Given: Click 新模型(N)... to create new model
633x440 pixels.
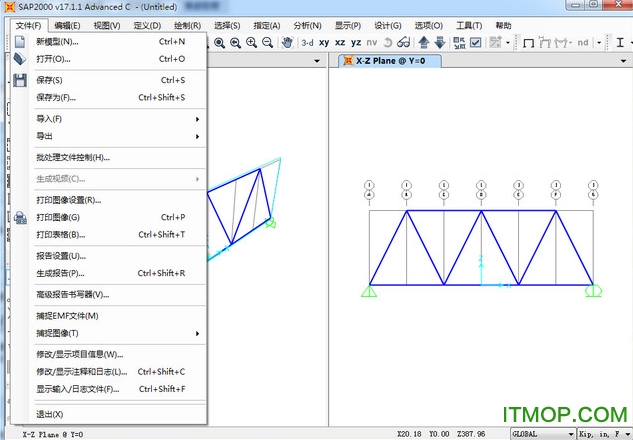Looking at the screenshot, I should [x=57, y=42].
